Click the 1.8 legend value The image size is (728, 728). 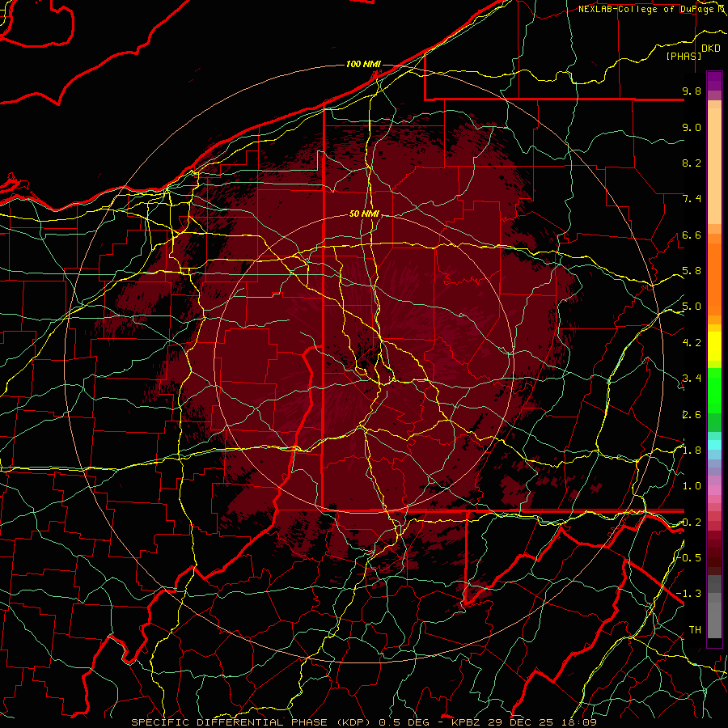(692, 451)
